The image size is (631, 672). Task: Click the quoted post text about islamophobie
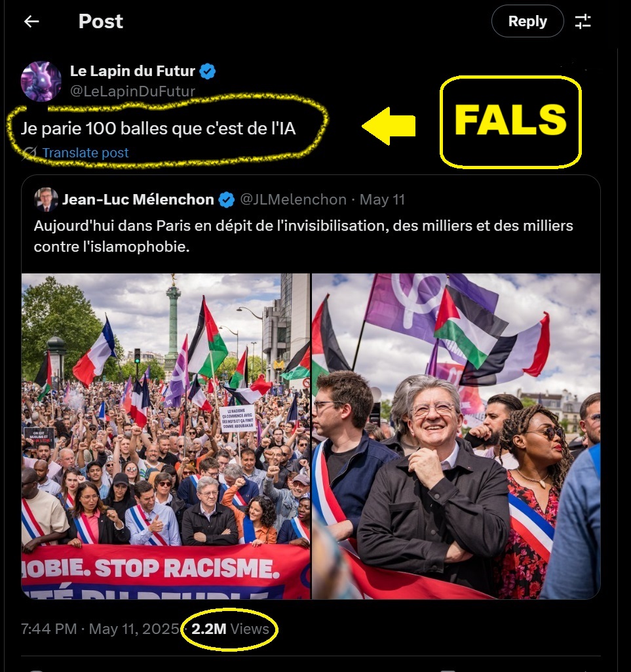pos(303,236)
